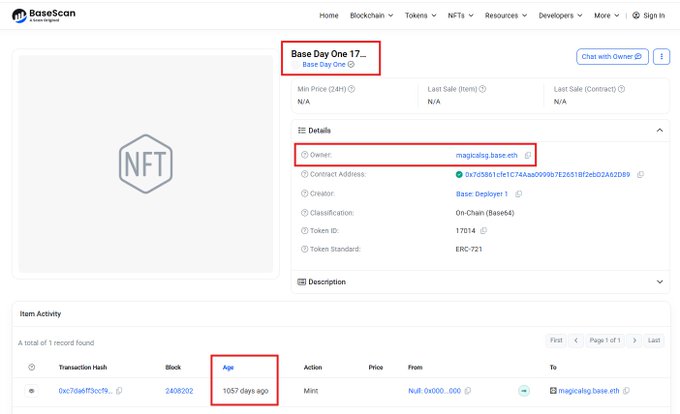Click Chat with Owner button
Viewport: 680px width, 414px height.
click(x=612, y=56)
